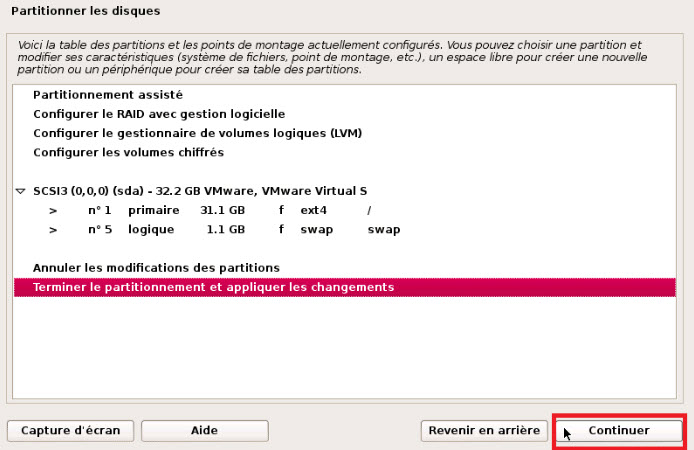Open Configurer le gestionnaire de volumes logiques (LVM)
Viewport: 694px width, 450px height.
coord(197,133)
